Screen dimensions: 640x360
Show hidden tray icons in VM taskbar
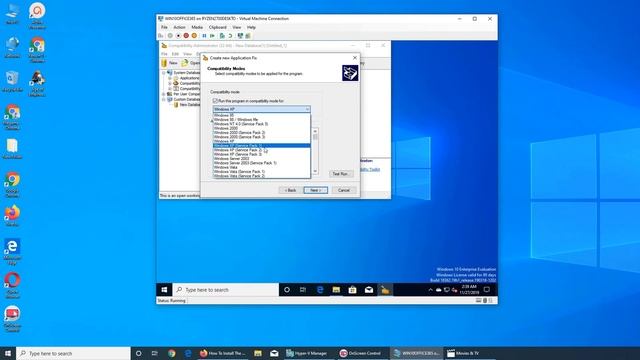coord(430,290)
